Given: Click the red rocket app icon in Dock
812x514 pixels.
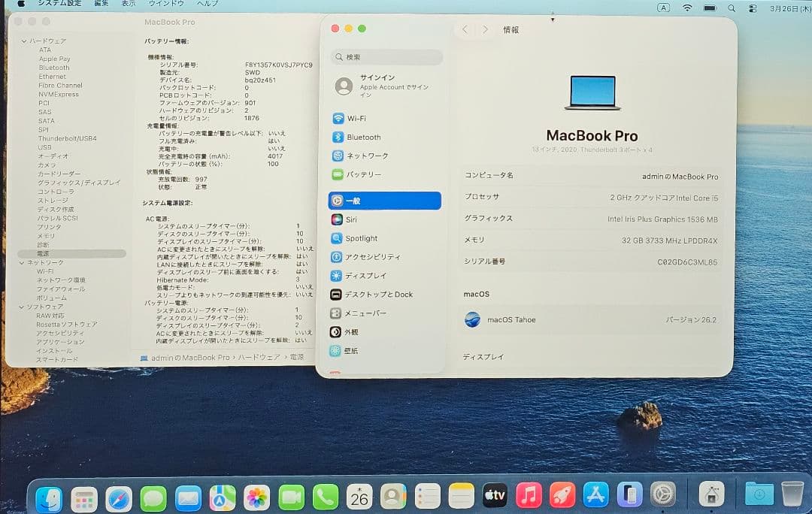Looking at the screenshot, I should pos(562,494).
